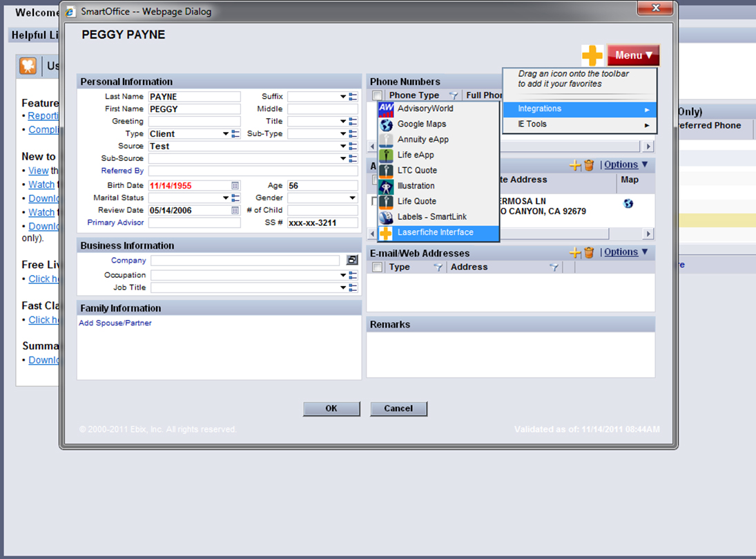This screenshot has height=559, width=756.
Task: Filter the Phone Type column
Action: click(x=453, y=95)
